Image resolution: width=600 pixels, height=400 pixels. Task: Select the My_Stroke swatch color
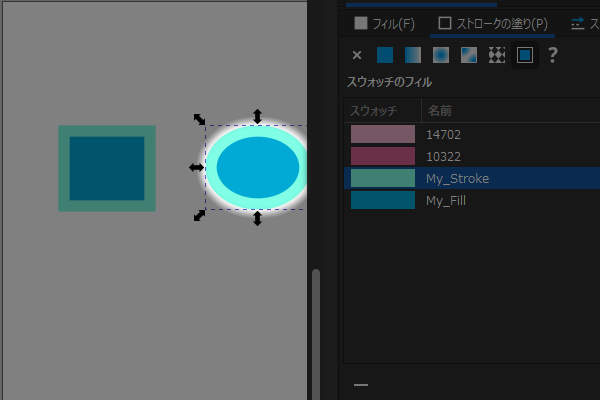click(x=383, y=178)
